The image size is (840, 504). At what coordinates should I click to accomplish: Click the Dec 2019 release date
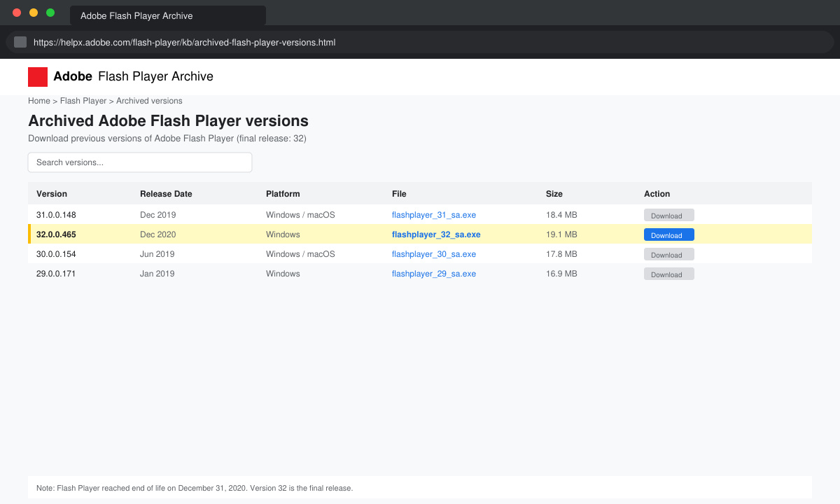[158, 215]
